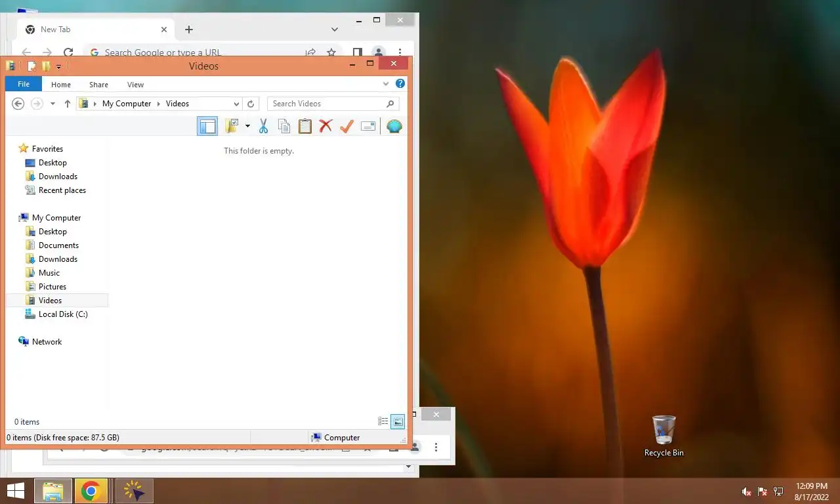Expand the arrow after My Computer in the address bar
This screenshot has height=504, width=840.
pyautogui.click(x=158, y=104)
